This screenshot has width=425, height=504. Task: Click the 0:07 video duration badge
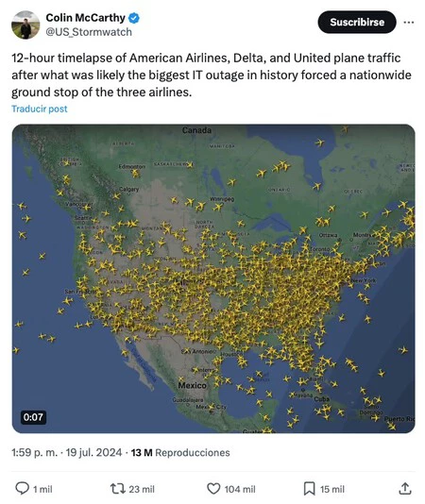point(33,417)
